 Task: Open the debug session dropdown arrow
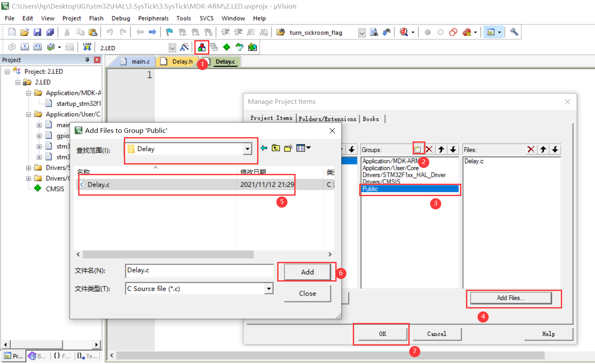tap(413, 32)
